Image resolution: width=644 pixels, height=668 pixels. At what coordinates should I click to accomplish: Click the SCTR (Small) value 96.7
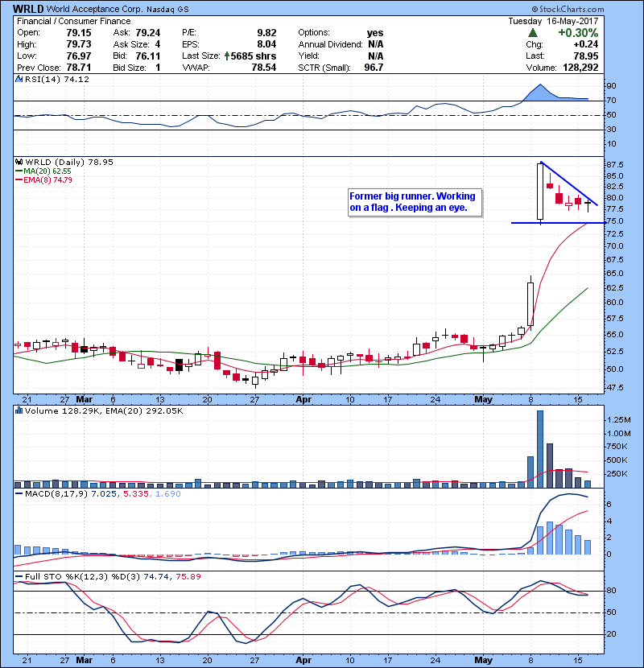point(374,68)
